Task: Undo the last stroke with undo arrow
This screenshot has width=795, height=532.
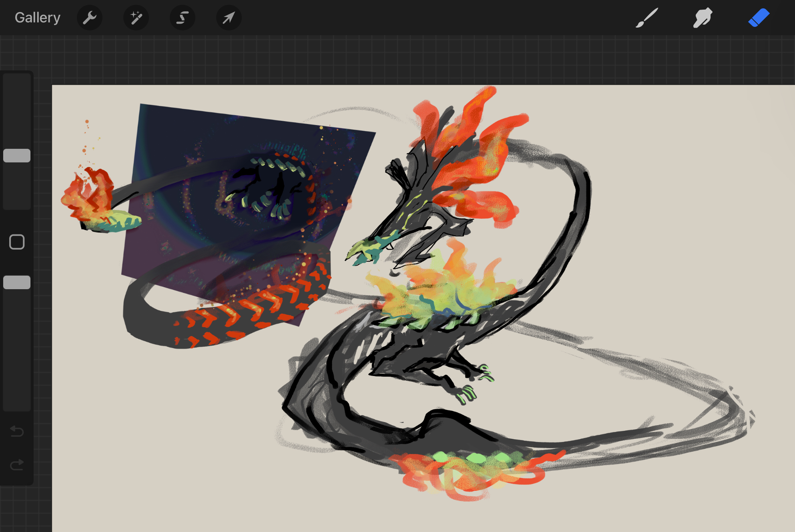Action: [x=17, y=431]
